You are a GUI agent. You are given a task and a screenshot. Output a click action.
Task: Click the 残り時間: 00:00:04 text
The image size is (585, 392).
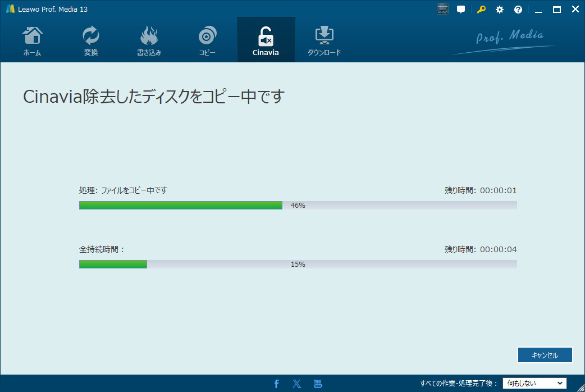481,249
